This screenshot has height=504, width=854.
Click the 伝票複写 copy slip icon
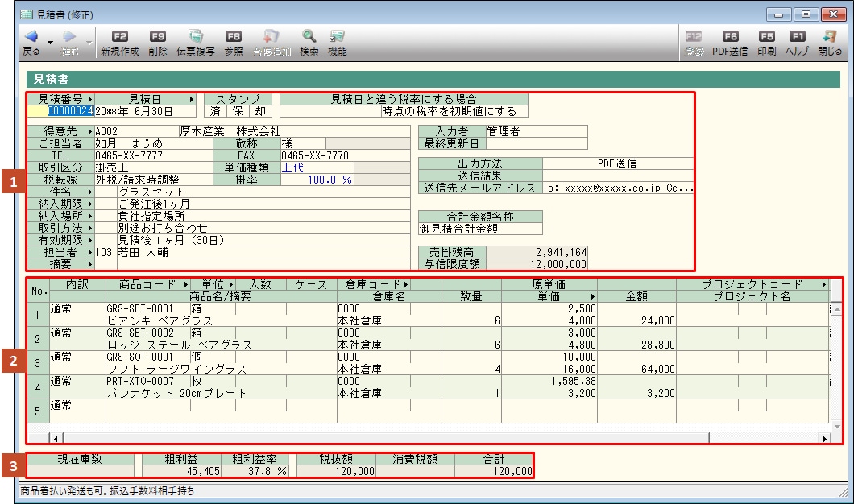pos(195,37)
